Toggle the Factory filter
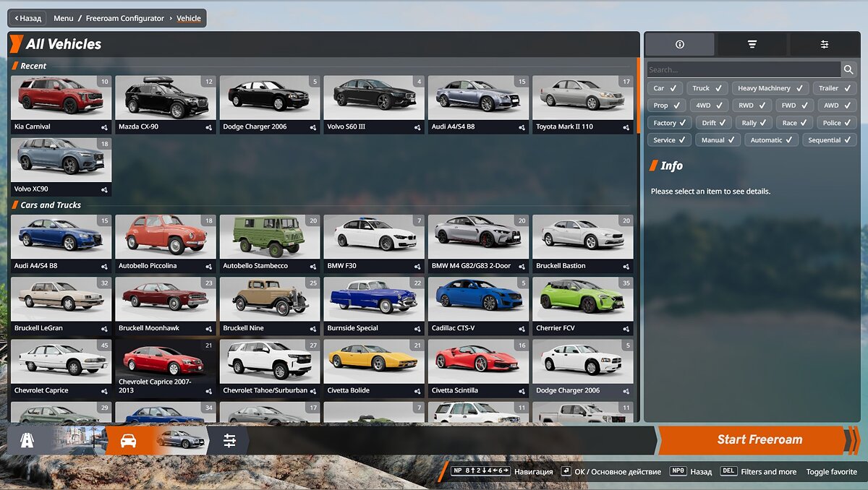The width and height of the screenshot is (868, 490). (x=670, y=123)
